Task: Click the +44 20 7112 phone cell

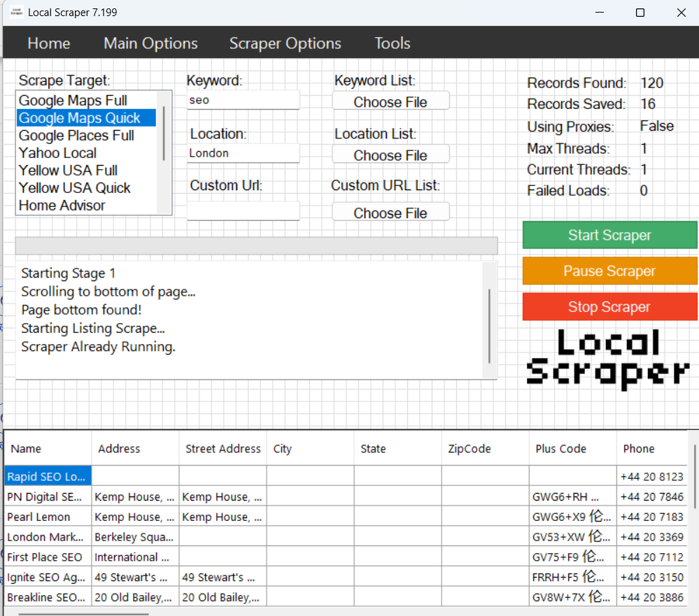Action: tap(651, 557)
